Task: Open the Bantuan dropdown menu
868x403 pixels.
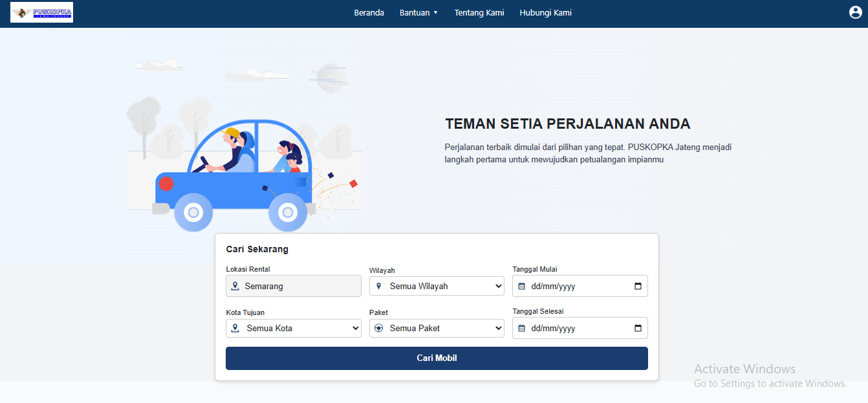Action: pyautogui.click(x=418, y=12)
